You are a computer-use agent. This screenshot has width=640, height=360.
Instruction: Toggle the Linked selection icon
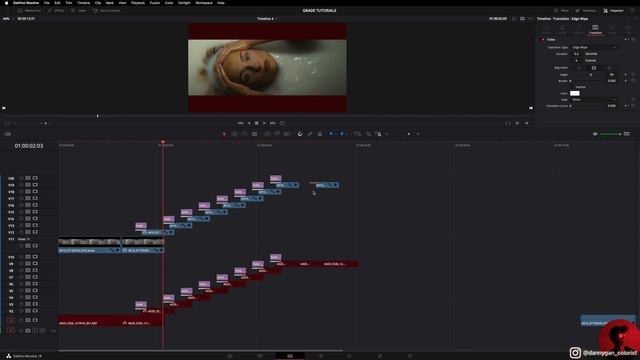point(310,134)
